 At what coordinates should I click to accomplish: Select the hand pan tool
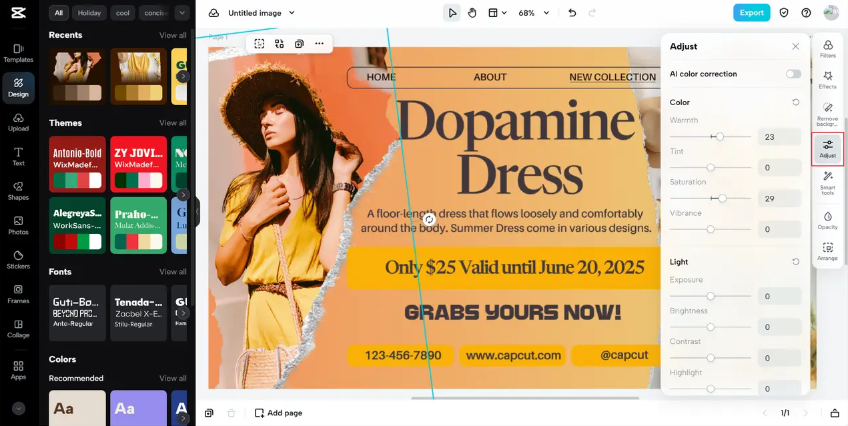(x=472, y=13)
